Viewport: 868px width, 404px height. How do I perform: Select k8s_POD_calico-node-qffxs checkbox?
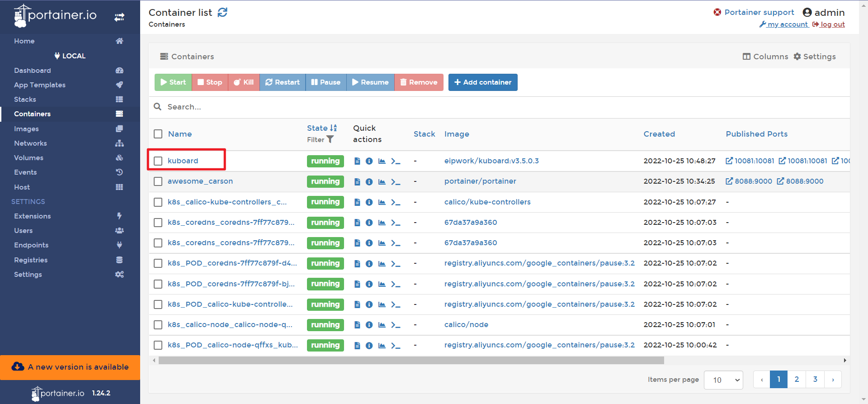point(158,345)
